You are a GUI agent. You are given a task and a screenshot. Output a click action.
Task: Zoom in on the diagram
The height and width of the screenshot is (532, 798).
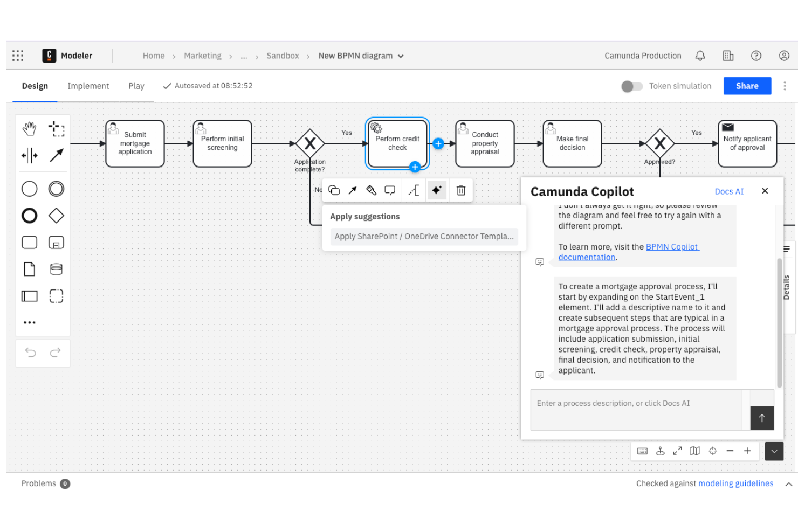pos(747,451)
